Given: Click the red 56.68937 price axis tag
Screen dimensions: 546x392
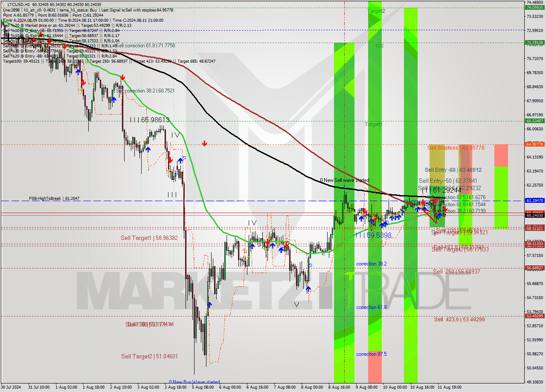Looking at the screenshot, I should (x=534, y=268).
